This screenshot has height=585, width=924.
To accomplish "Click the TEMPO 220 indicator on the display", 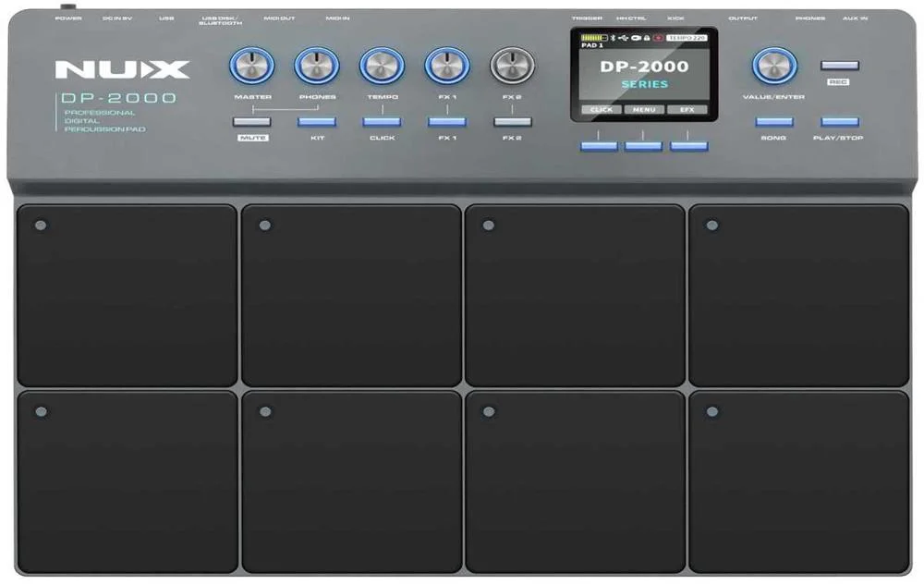I will [687, 38].
